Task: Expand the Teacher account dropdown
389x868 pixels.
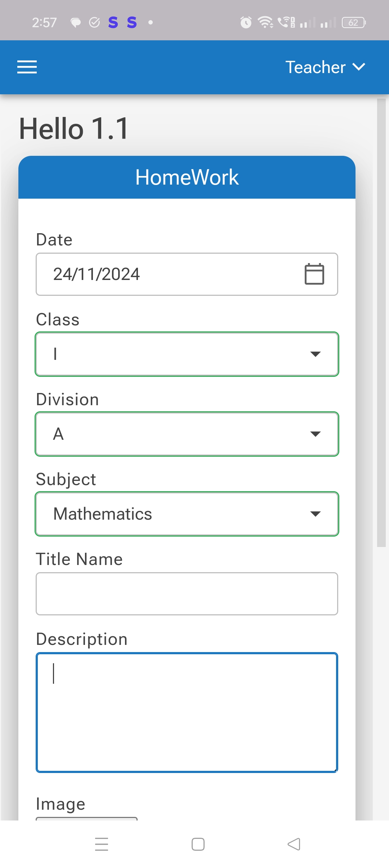Action: tap(325, 67)
